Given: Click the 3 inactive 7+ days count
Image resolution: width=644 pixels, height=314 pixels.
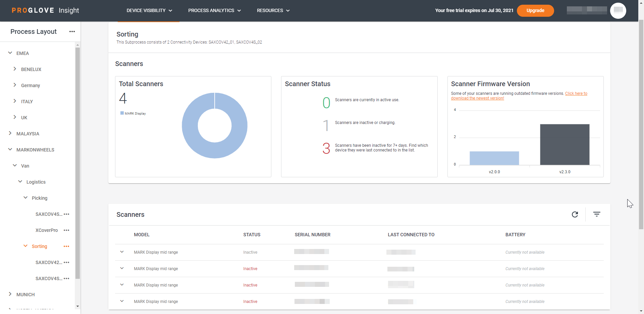Looking at the screenshot, I should point(326,148).
